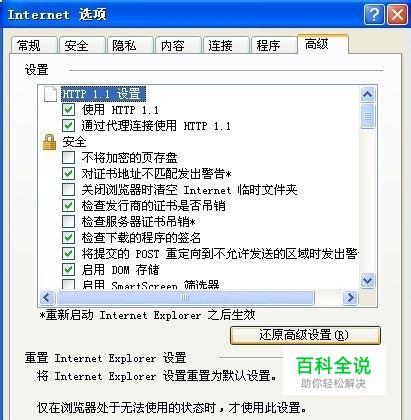
Task: Enable 不将加密的页存盘 checkbox
Action: point(68,157)
